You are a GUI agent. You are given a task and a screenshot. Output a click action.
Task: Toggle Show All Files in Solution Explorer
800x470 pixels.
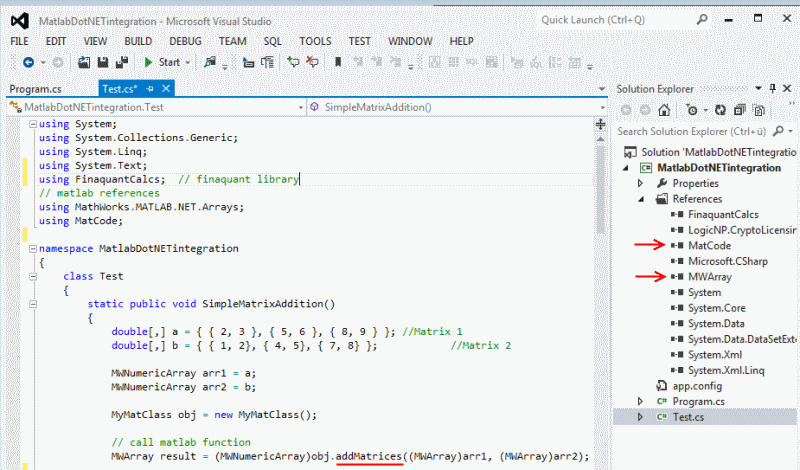759,110
